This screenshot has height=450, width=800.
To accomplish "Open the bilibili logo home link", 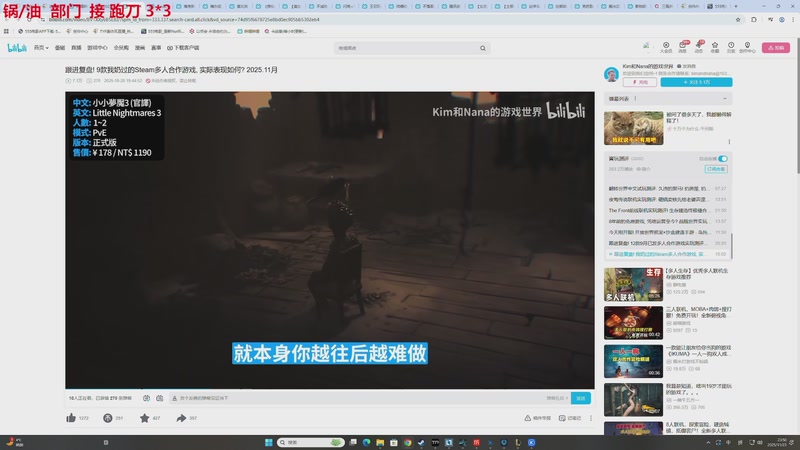I will 17,47.
